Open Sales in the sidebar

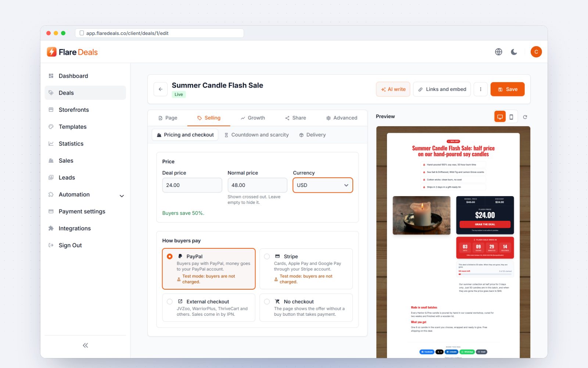click(x=85, y=160)
